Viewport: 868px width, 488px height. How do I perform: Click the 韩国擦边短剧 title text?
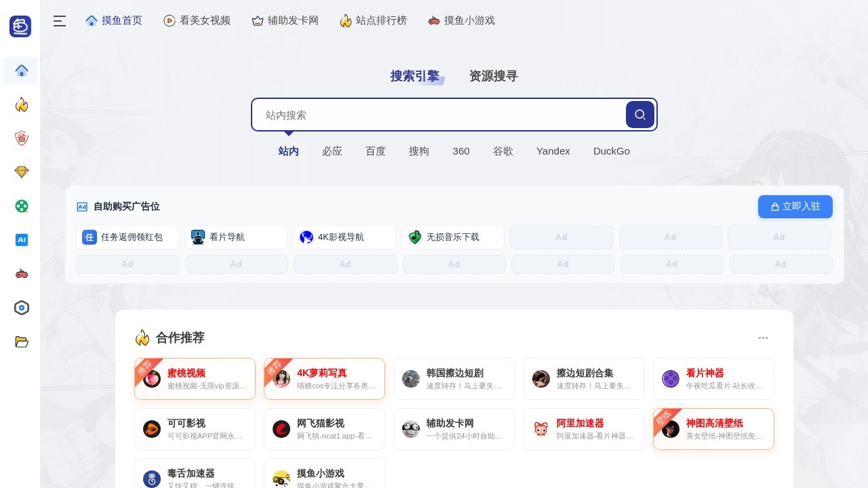click(x=455, y=373)
